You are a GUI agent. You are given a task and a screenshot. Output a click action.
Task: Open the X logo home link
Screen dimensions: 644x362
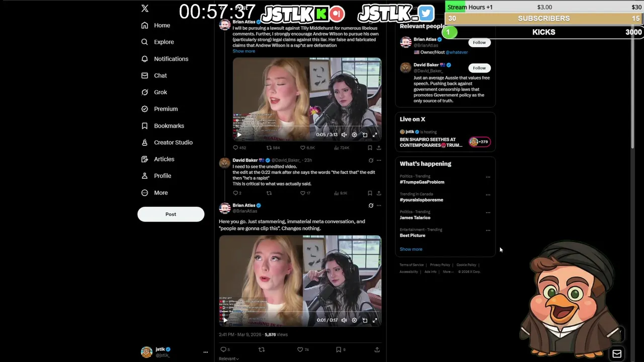point(145,9)
